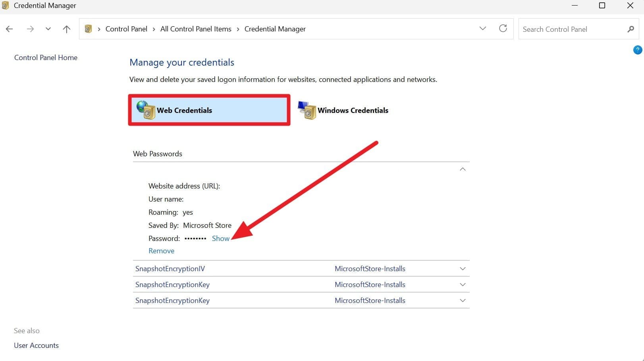Viewport: 644px width, 361px height.
Task: Click the blue help question mark icon
Action: [x=637, y=50]
